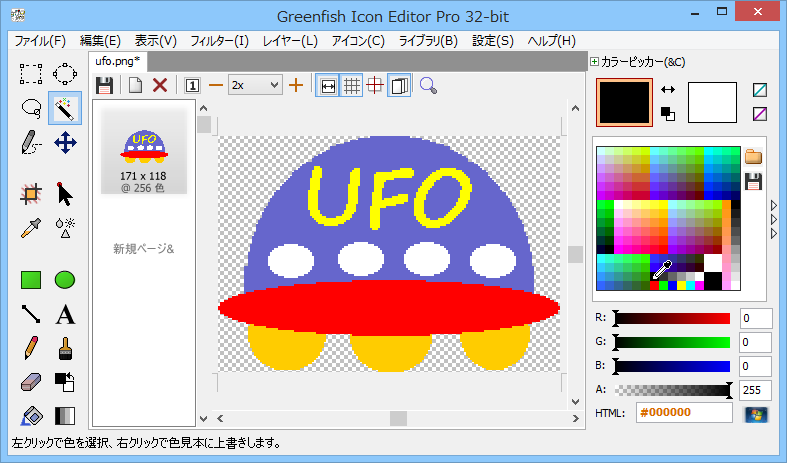Image resolution: width=787 pixels, height=463 pixels.
Task: Select the rectangular selection tool
Action: point(31,74)
